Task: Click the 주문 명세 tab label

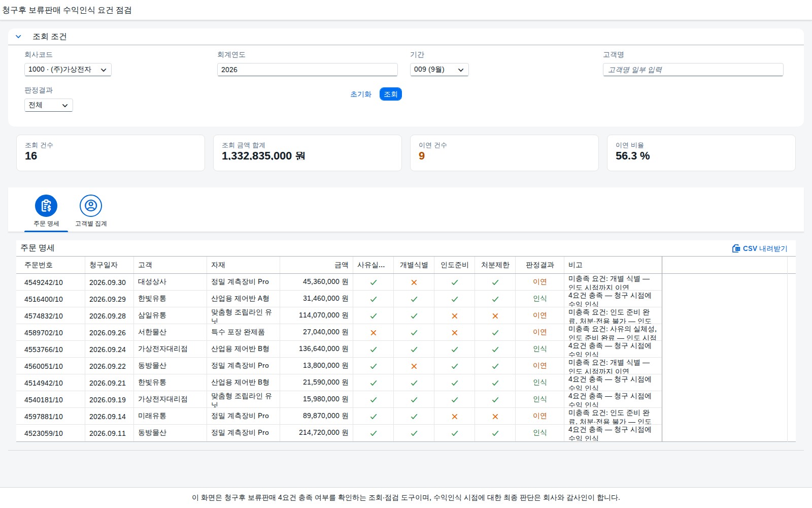Action: [x=46, y=224]
